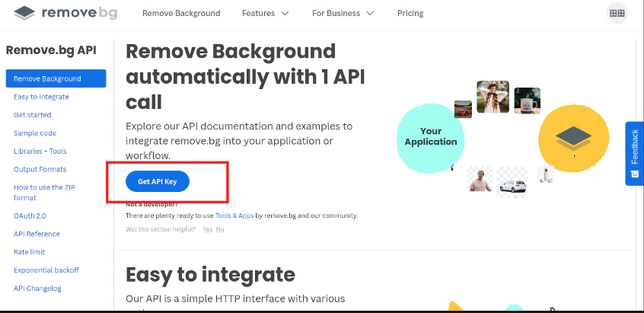Jump to Get started section
644x313 pixels.
point(33,115)
